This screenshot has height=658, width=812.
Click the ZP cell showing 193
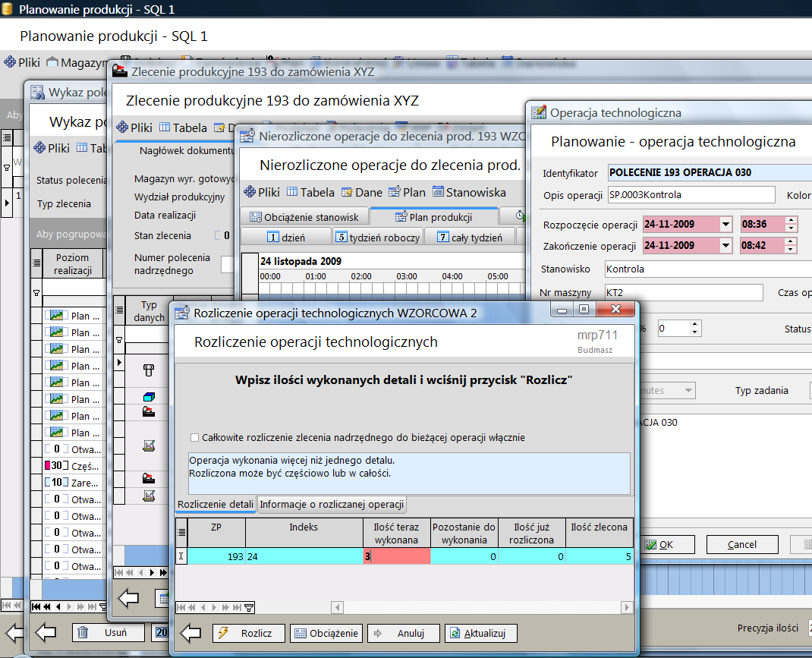[216, 556]
